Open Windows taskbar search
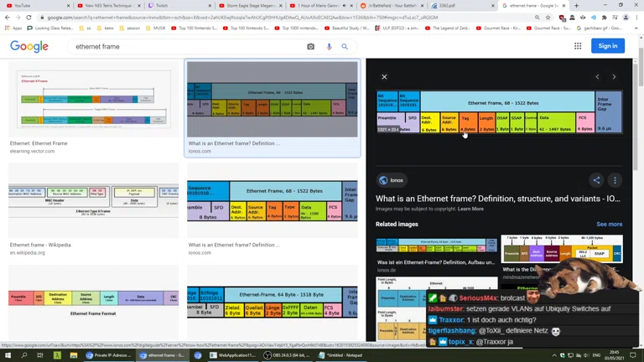 pyautogui.click(x=23, y=355)
